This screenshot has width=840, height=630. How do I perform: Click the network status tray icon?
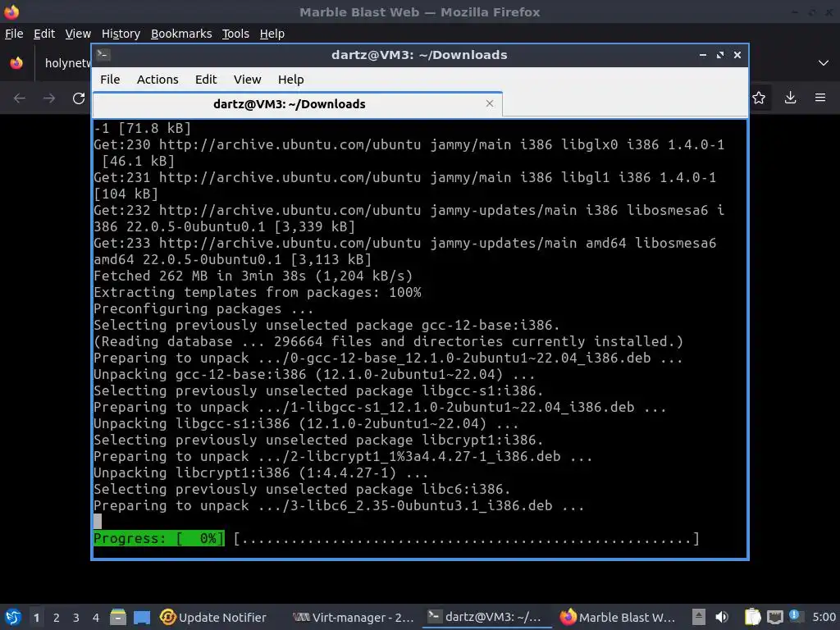774,617
